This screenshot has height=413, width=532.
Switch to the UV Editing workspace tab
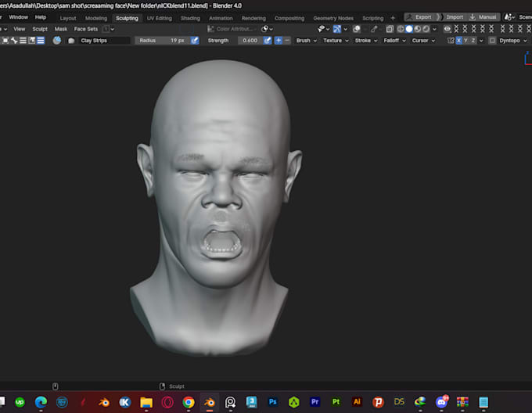tap(159, 18)
